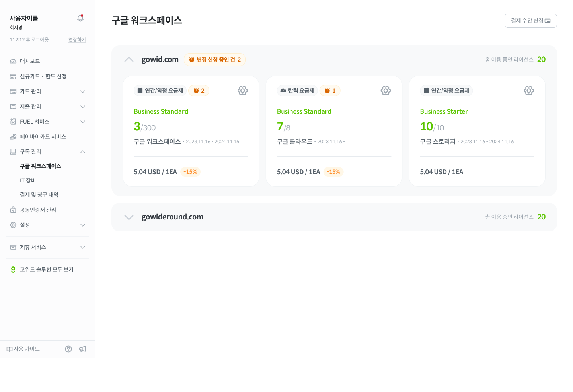This screenshot has width=573, height=392.
Task: Click the 5.04 USD / 1EA price on Business Starter card
Action: 442,172
